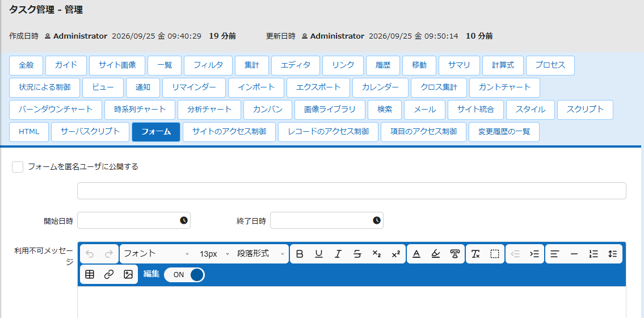Open the バーンダウンチャート tab
The height and width of the screenshot is (318, 644).
coord(56,110)
